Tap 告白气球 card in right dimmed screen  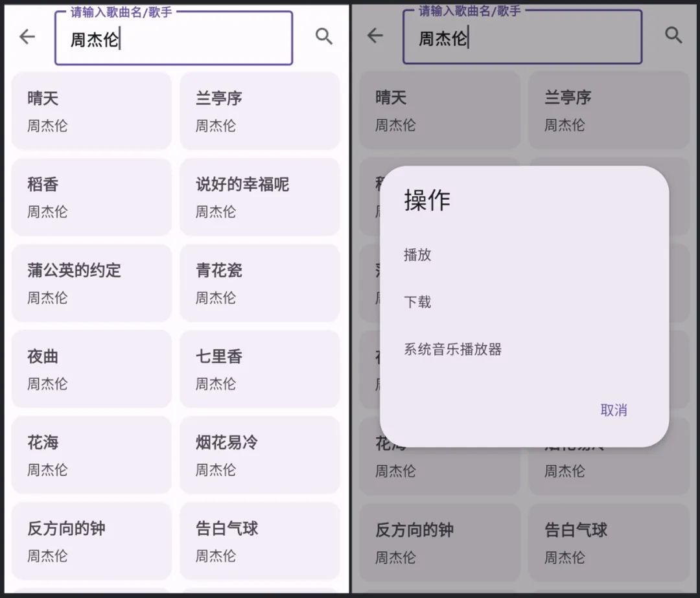pos(609,542)
